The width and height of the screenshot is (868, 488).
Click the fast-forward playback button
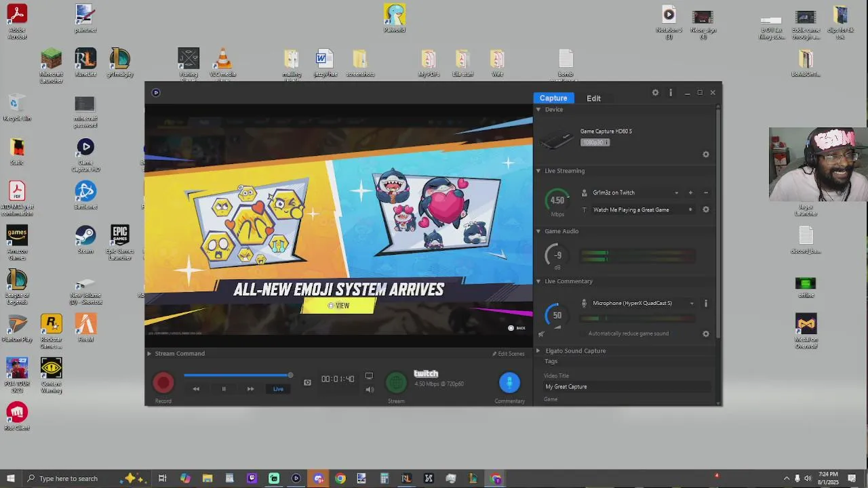click(x=250, y=389)
